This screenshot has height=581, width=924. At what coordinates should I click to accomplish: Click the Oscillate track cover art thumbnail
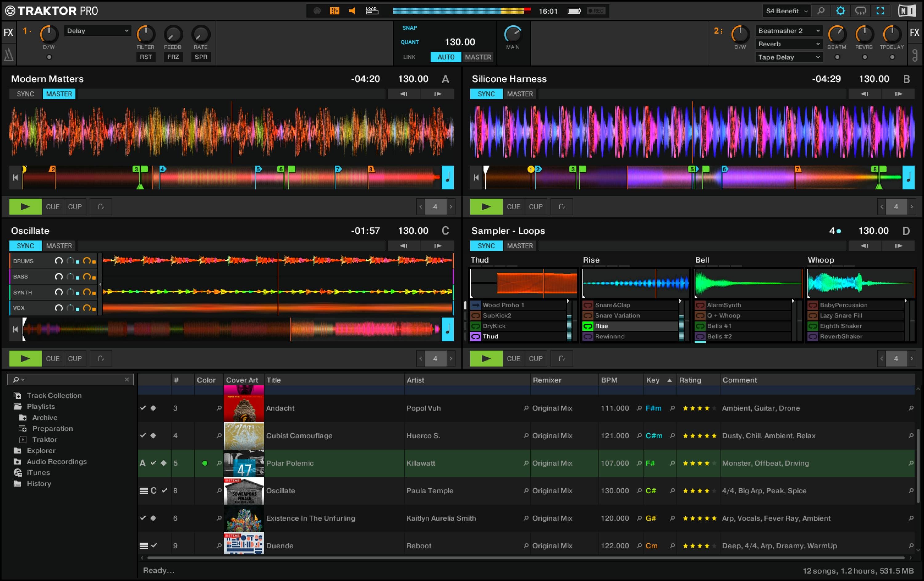point(244,491)
